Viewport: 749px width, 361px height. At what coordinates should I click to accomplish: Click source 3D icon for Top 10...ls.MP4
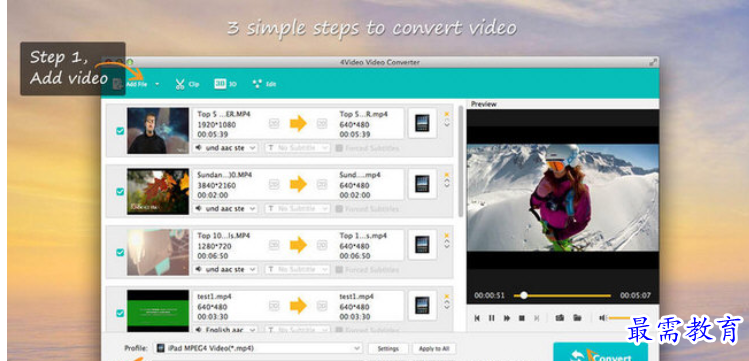click(274, 245)
